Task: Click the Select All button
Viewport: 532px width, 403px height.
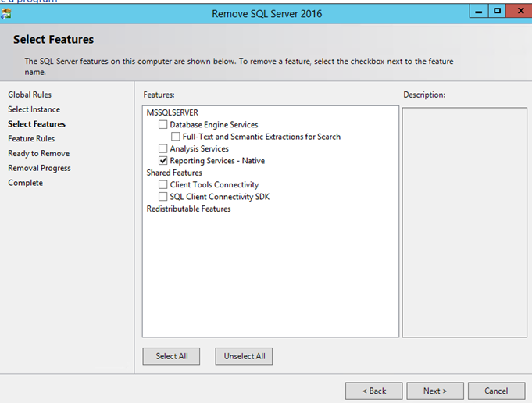Action: point(171,356)
